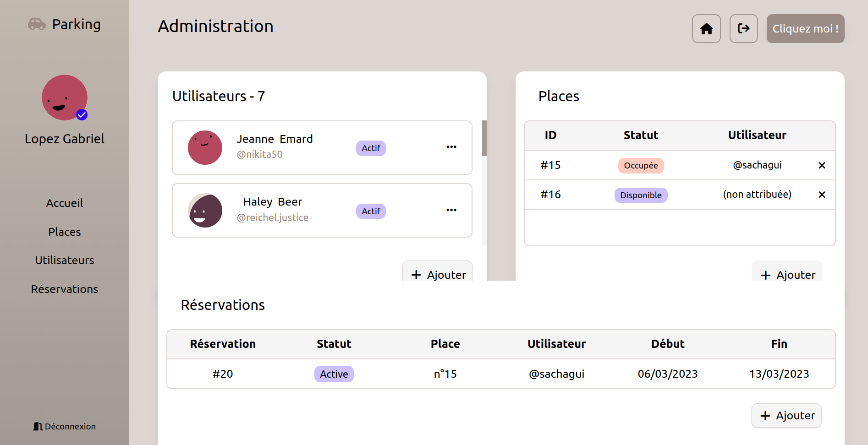This screenshot has width=868, height=445.
Task: Click the end date 13/03/2023
Action: point(779,374)
